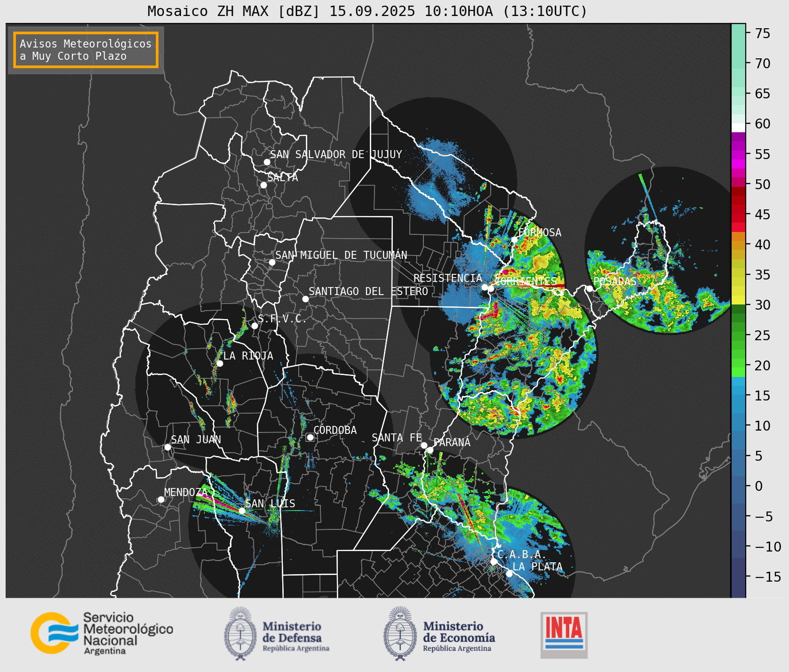Click the MENDOZA label text
Viewport: 789px width, 672px height.
(185, 492)
